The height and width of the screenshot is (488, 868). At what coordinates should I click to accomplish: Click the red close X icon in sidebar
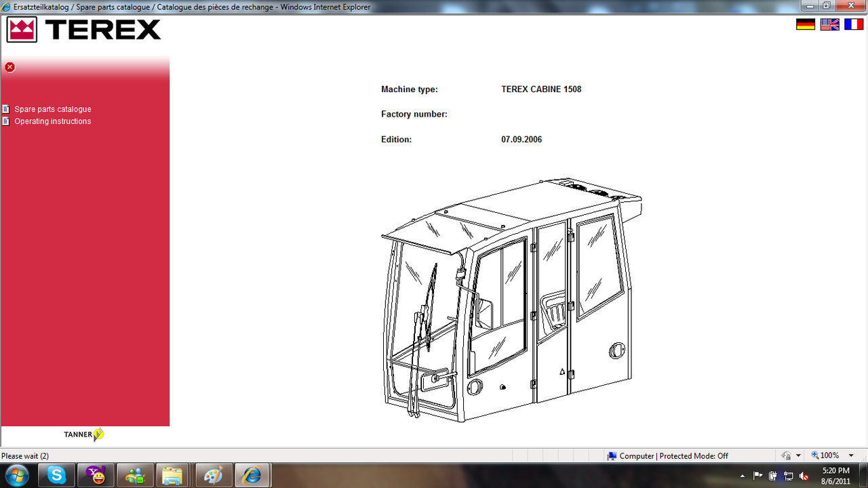[x=9, y=67]
